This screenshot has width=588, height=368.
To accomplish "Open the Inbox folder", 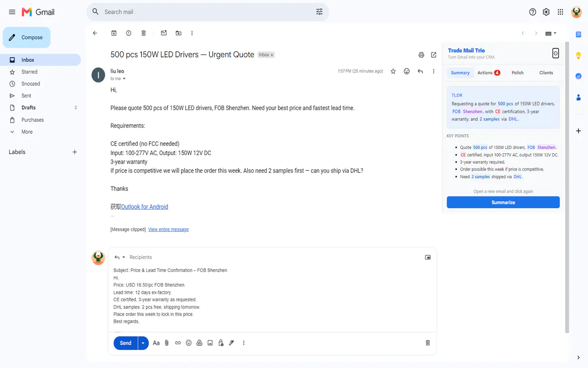I will [40, 60].
